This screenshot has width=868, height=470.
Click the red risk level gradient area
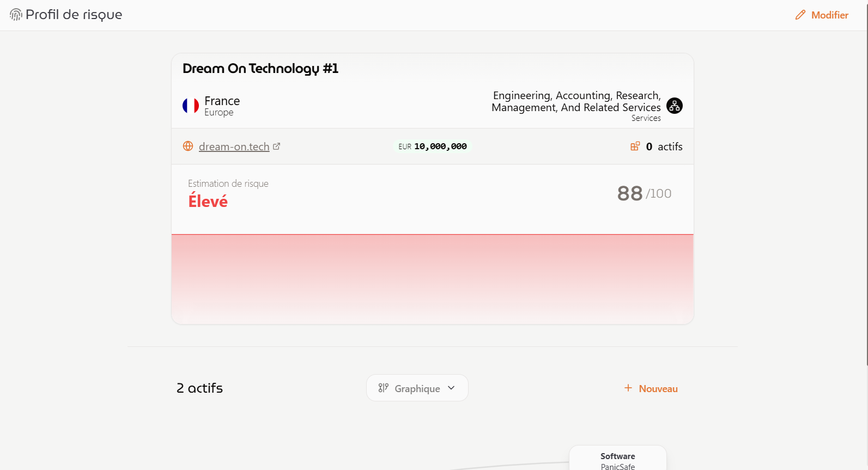coord(432,278)
